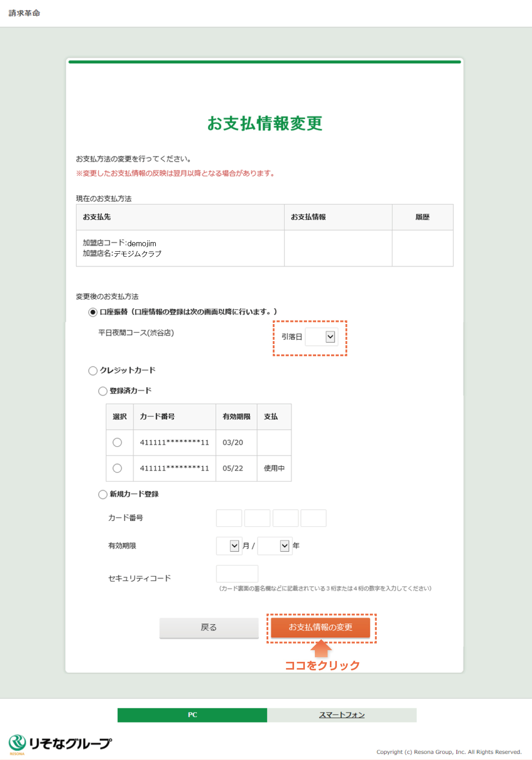The height and width of the screenshot is (760, 532).
Task: Switch to the PC view tab
Action: (x=192, y=715)
